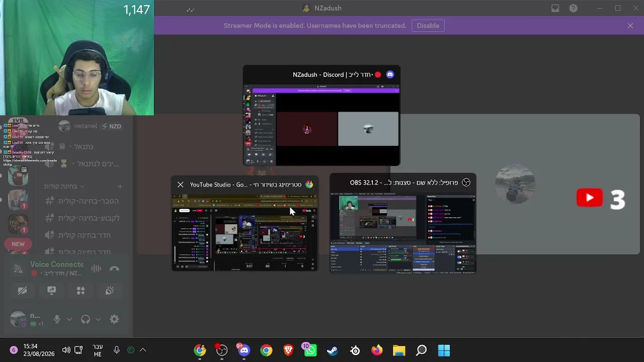The height and width of the screenshot is (362, 644).
Task: Open the SteelSeries app from the taskbar
Action: [355, 350]
